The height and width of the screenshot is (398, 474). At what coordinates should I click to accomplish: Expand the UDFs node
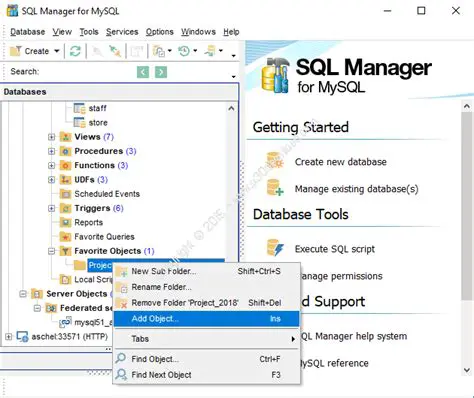click(51, 180)
